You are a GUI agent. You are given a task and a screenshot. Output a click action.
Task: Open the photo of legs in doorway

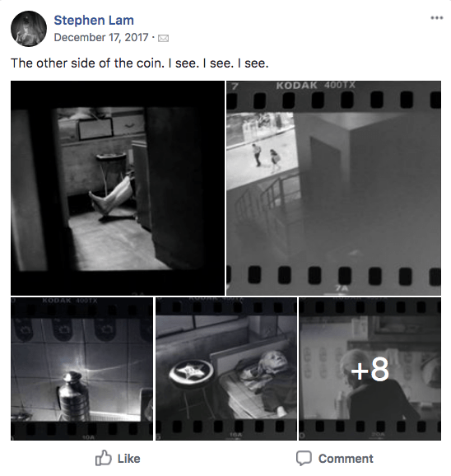pyautogui.click(x=118, y=188)
